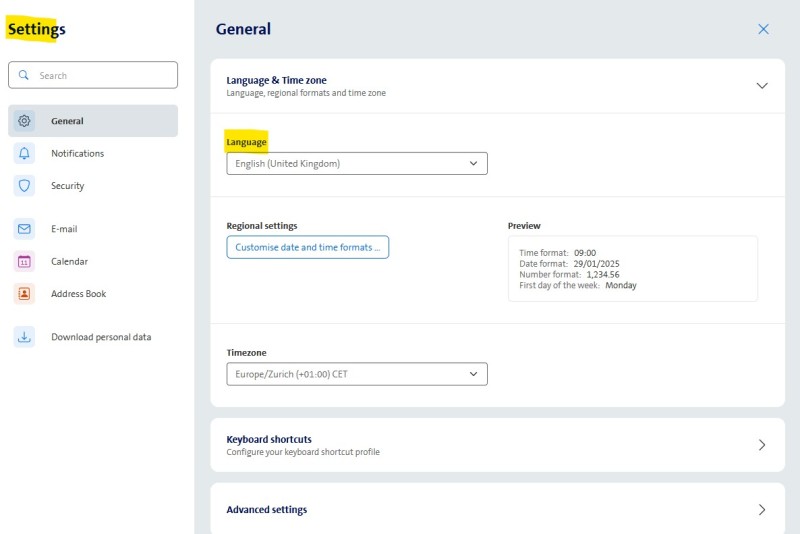Collapse the Language & Time zone section
The image size is (800, 534).
tap(762, 86)
